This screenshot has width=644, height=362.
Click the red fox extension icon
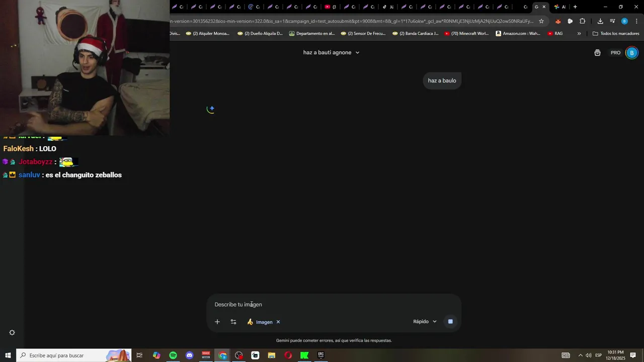pos(558,21)
